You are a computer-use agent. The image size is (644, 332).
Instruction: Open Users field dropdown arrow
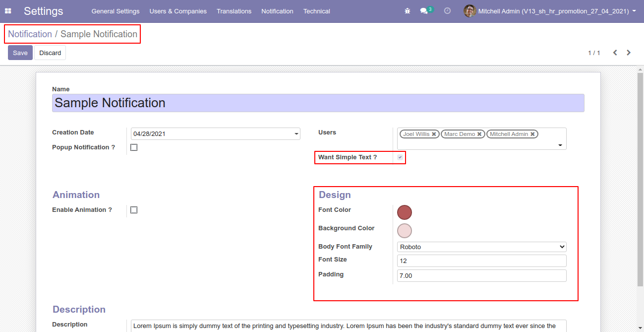pyautogui.click(x=560, y=145)
